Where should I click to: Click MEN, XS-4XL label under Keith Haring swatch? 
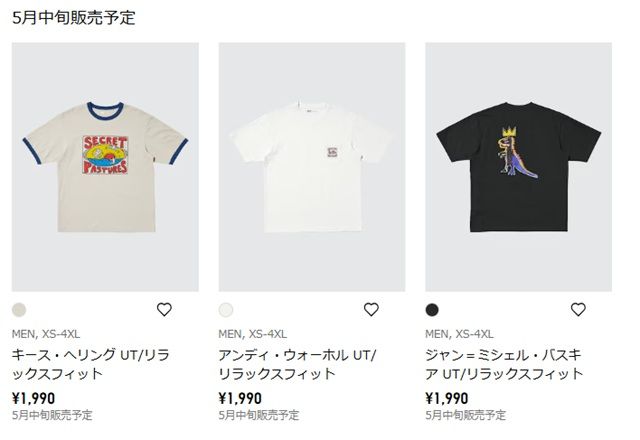tap(46, 334)
